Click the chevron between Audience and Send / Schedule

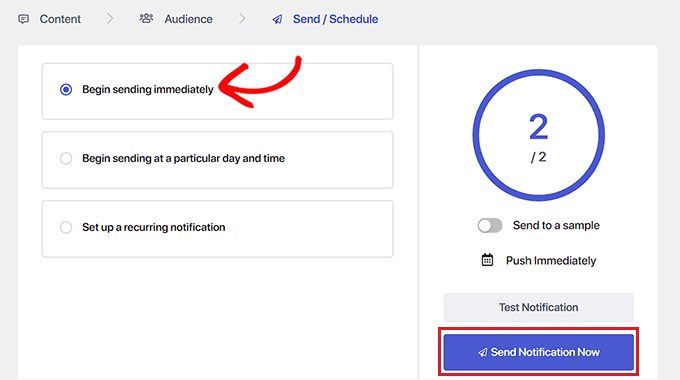(242, 19)
